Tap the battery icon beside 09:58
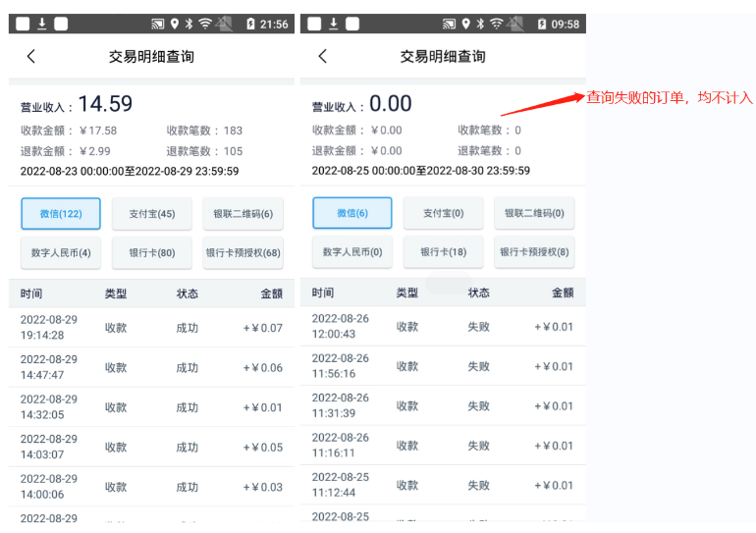This screenshot has width=756, height=533. coord(542,24)
